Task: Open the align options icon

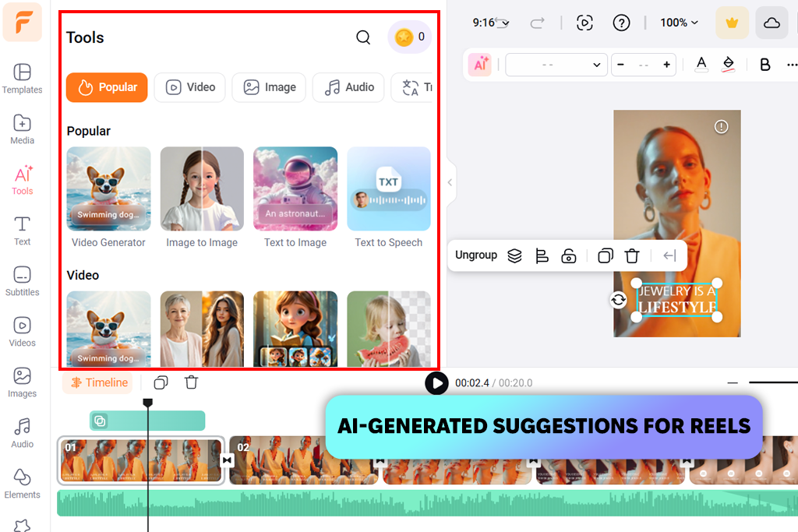Action: 542,255
